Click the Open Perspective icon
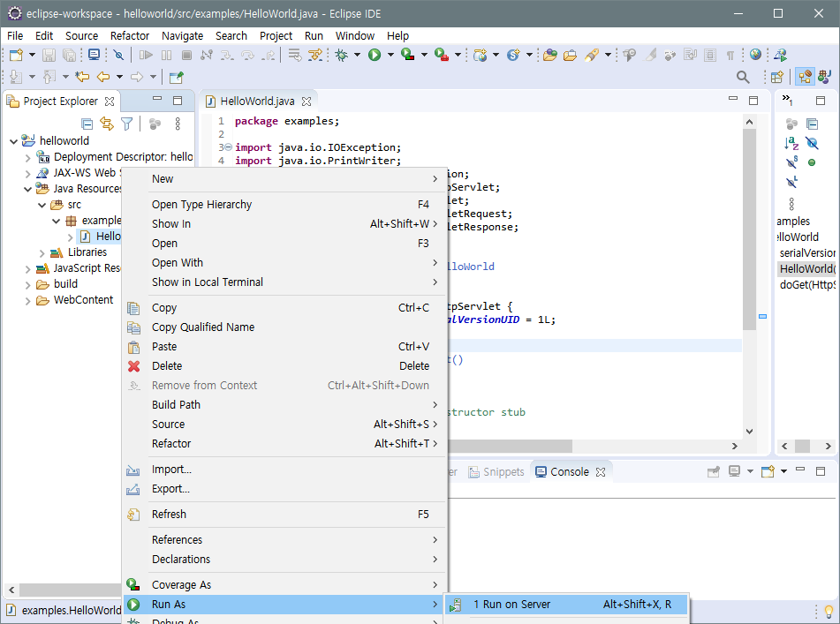 tap(777, 77)
